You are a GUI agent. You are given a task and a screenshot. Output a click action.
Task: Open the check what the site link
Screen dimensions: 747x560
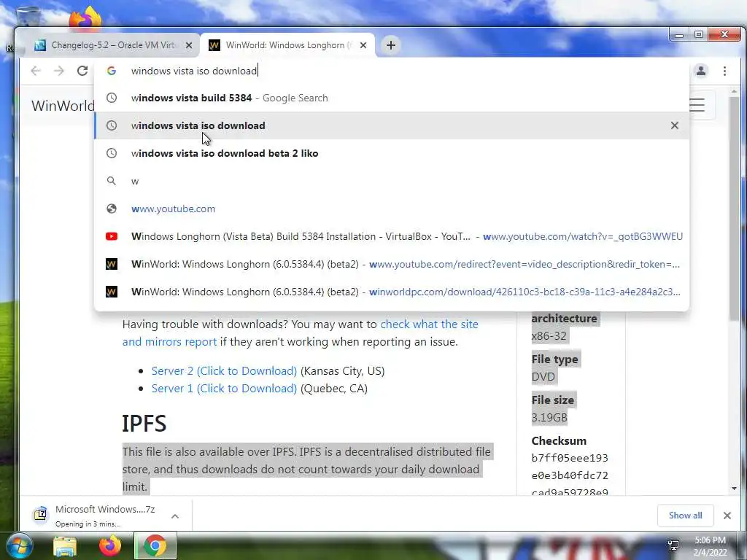point(429,324)
